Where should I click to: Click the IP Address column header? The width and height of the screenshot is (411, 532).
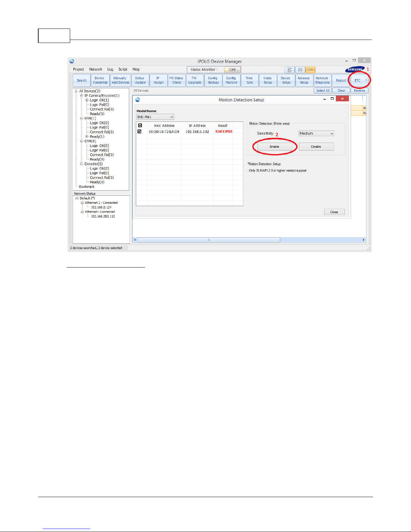coord(197,126)
